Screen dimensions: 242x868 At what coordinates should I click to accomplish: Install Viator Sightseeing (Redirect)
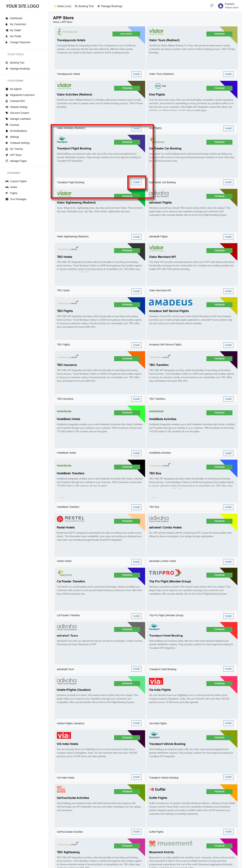tap(136, 237)
